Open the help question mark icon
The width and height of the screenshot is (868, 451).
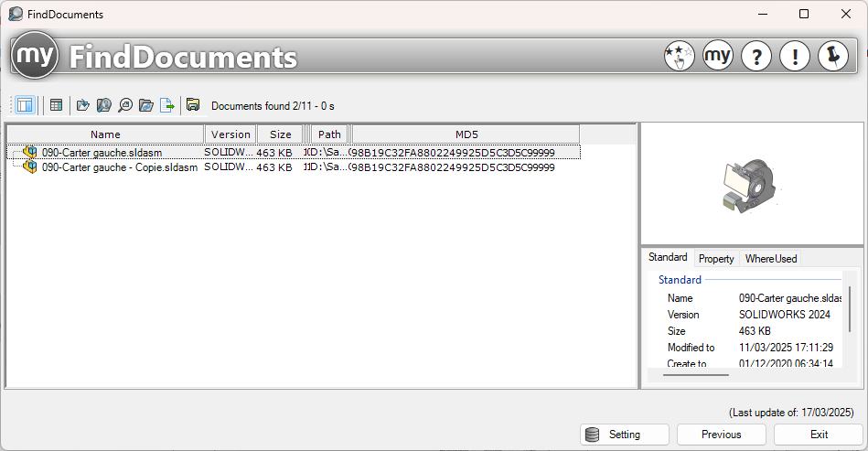coord(755,57)
